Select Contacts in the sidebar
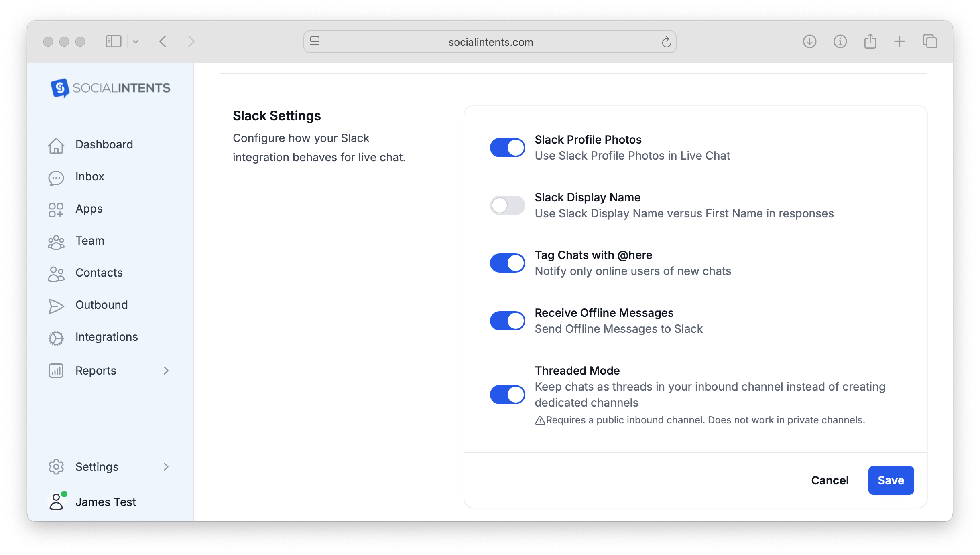Viewport: 980px width, 555px height. (99, 273)
